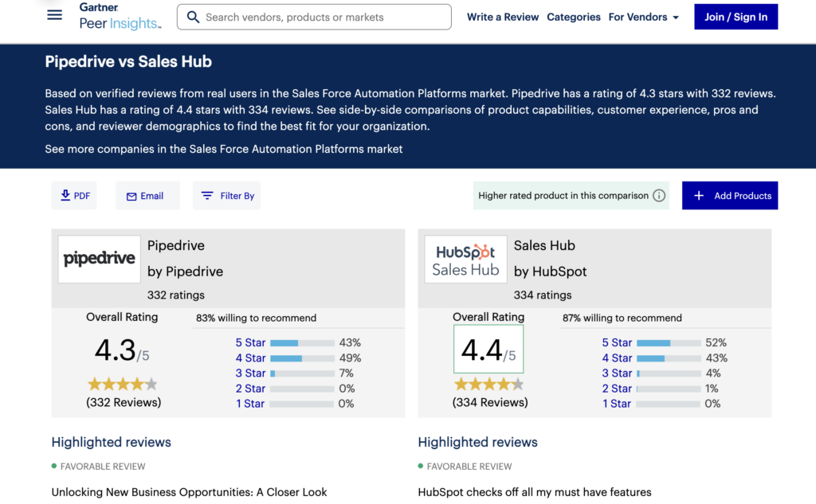This screenshot has height=504, width=816.
Task: Click the Pipedrive 4.3/5 overall rating
Action: click(x=122, y=350)
